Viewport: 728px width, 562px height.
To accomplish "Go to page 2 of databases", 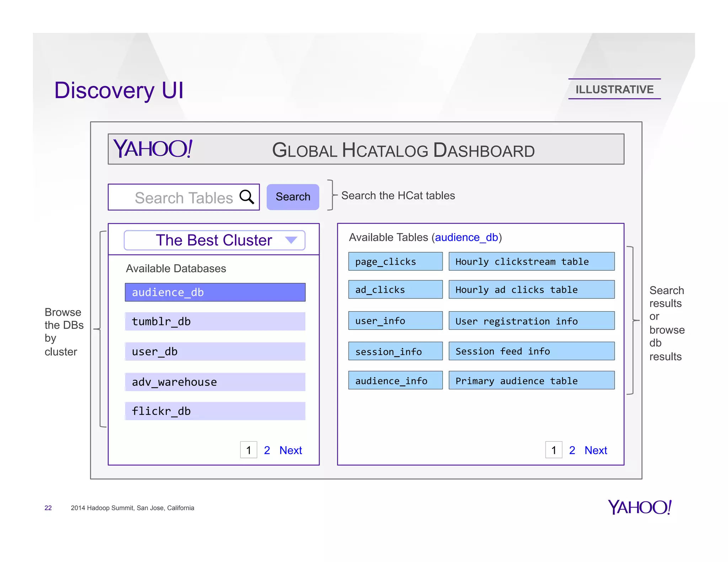I will (x=267, y=450).
